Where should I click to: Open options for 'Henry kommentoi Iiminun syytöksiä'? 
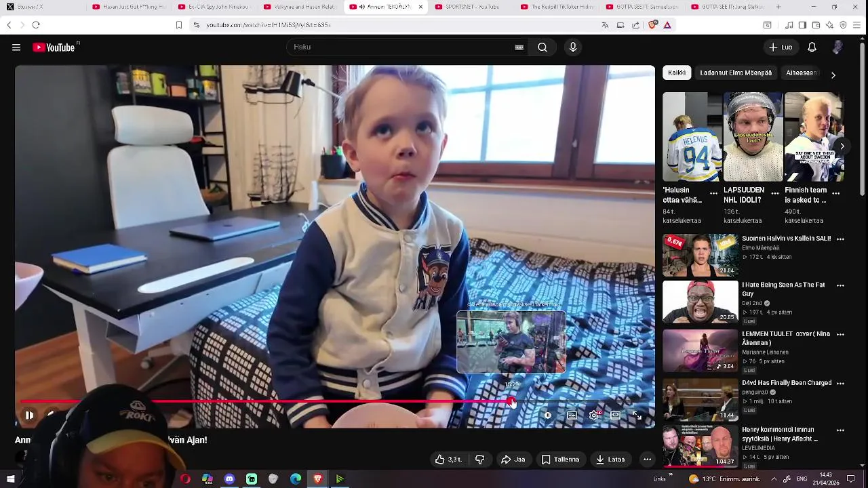(x=840, y=430)
